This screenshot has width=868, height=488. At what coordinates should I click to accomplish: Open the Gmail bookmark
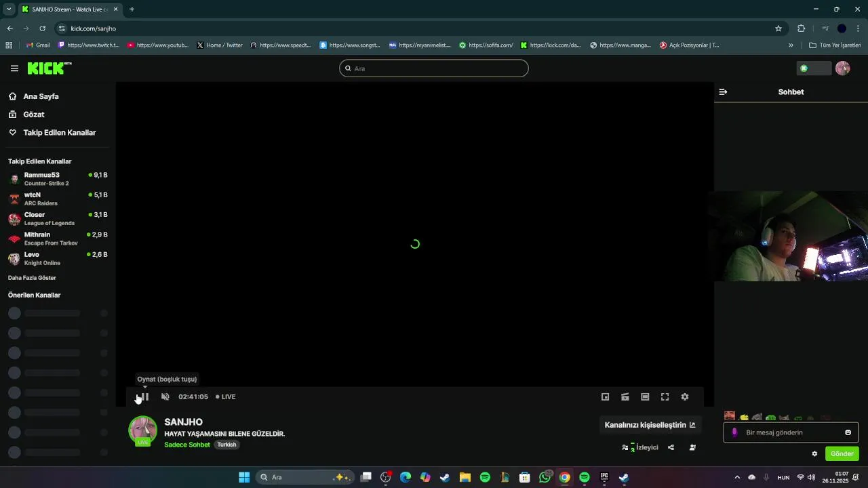click(38, 45)
